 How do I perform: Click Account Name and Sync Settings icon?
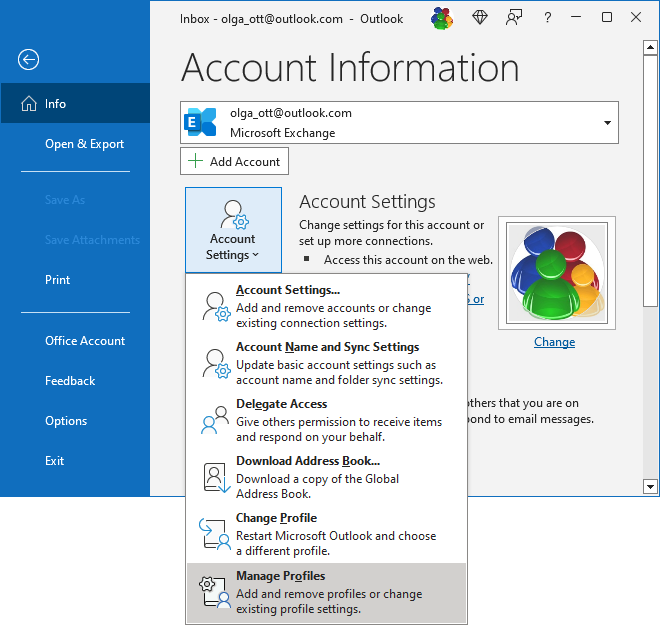pos(216,364)
